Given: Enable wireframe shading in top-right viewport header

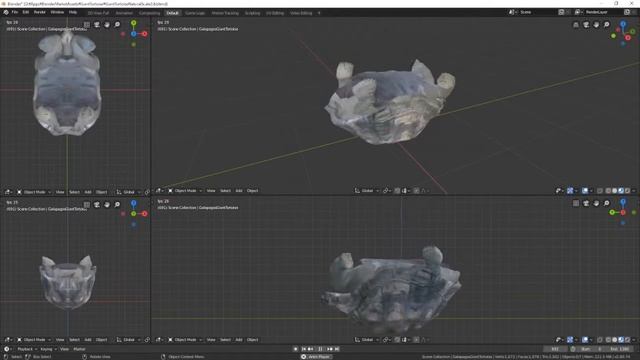Looking at the screenshot, I should pyautogui.click(x=608, y=191).
